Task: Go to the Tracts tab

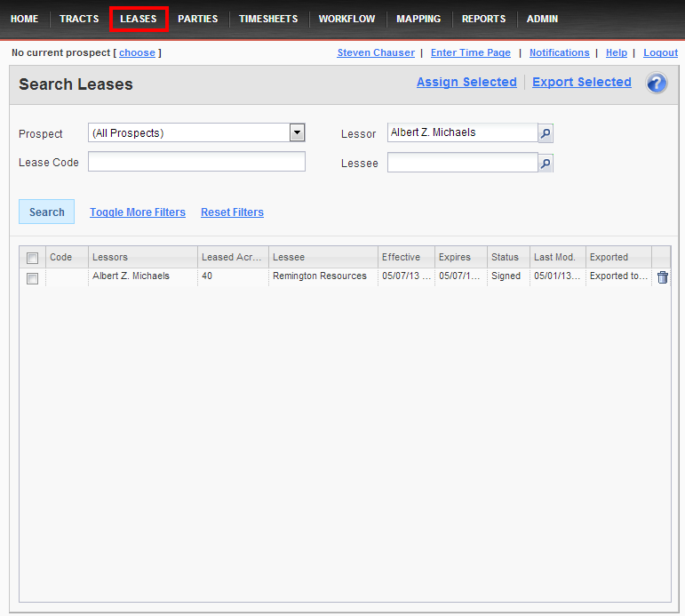Action: tap(79, 19)
